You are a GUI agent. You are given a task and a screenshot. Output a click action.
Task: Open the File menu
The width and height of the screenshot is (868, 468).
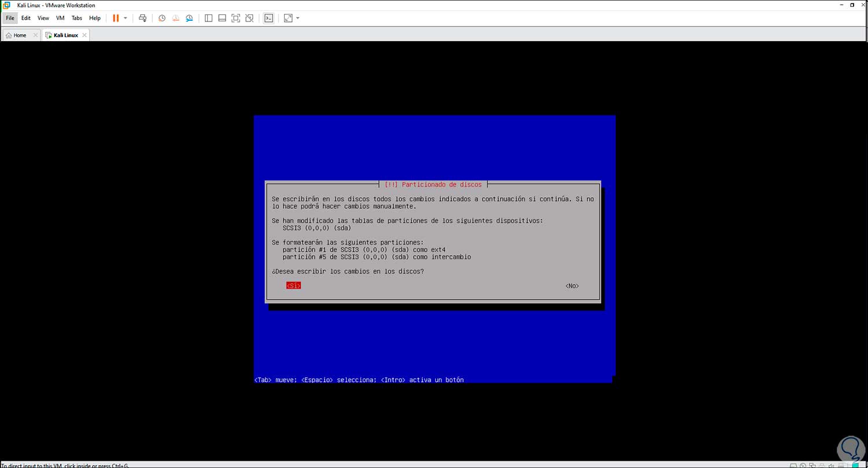(10, 18)
